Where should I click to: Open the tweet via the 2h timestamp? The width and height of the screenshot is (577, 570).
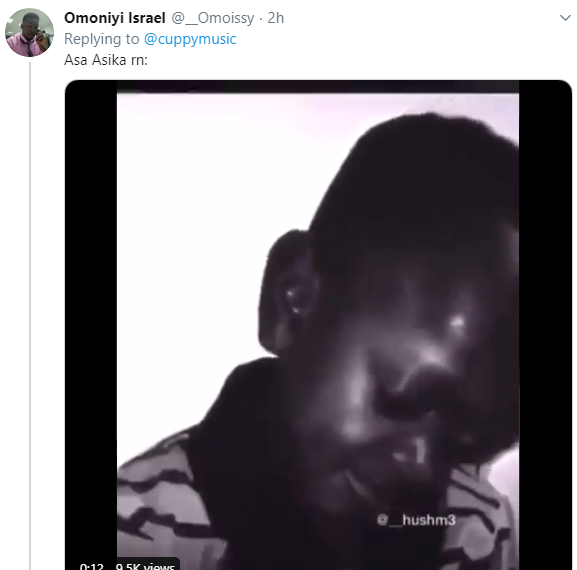(276, 18)
